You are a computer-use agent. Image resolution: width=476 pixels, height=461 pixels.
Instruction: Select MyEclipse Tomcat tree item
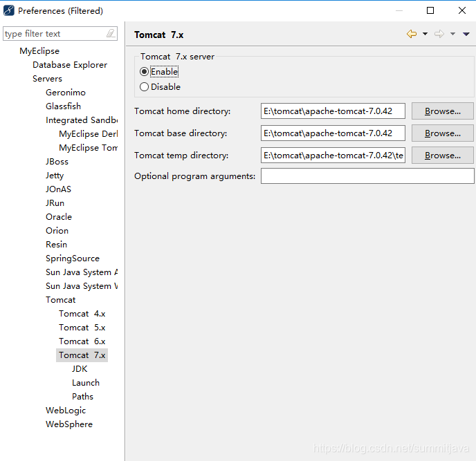[x=89, y=148]
